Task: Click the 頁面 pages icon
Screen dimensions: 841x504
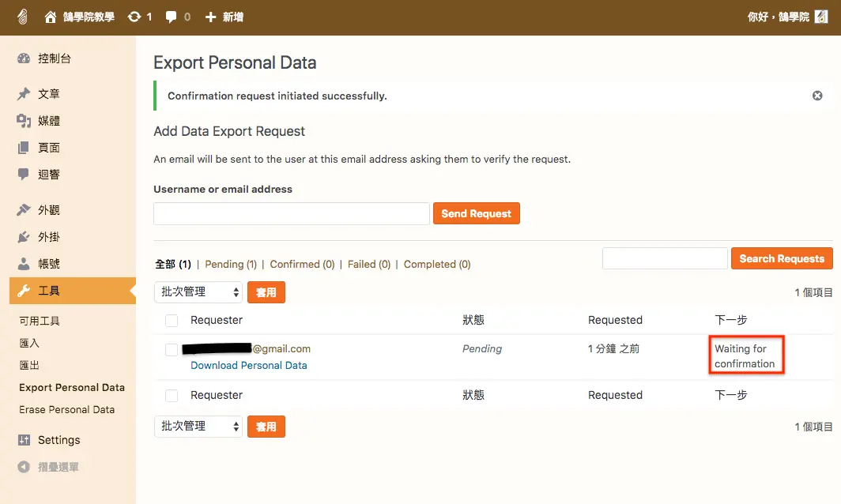Action: [24, 148]
